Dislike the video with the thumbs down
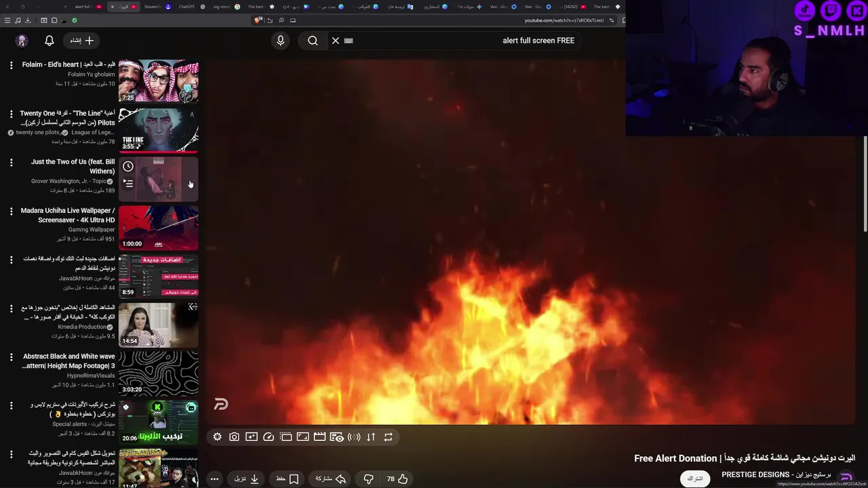868x488 pixels. 368,479
